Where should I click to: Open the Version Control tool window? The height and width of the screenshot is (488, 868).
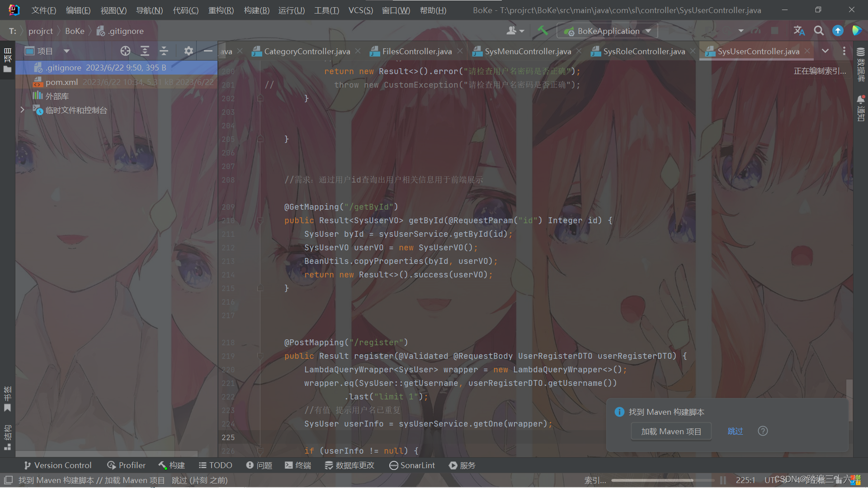click(57, 465)
